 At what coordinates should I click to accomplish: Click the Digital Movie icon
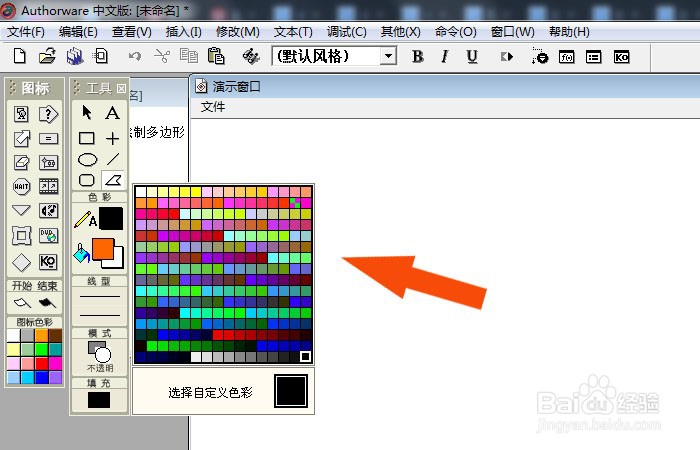pyautogui.click(x=48, y=186)
